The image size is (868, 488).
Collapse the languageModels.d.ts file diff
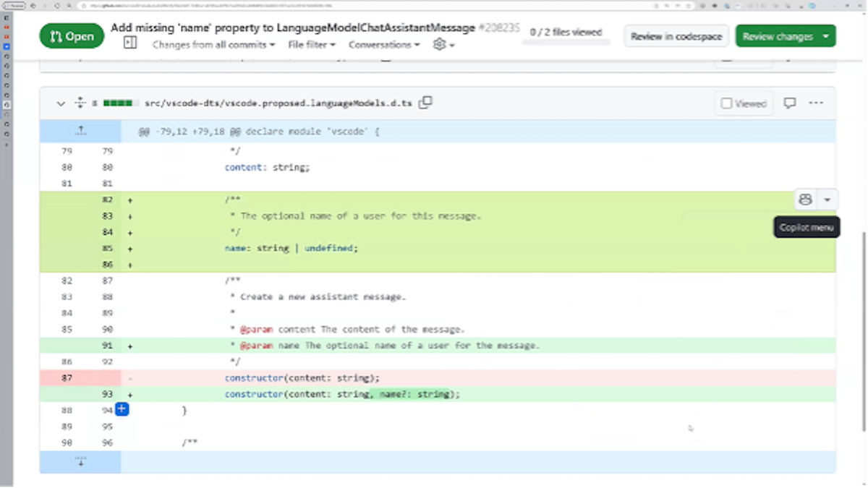[x=61, y=103]
